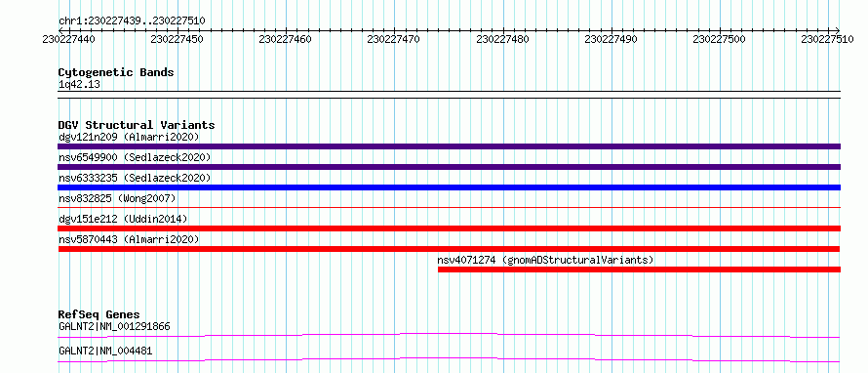Open the nsv6549900 (Sedlazeck2020) label
868x373 pixels.
[135, 157]
